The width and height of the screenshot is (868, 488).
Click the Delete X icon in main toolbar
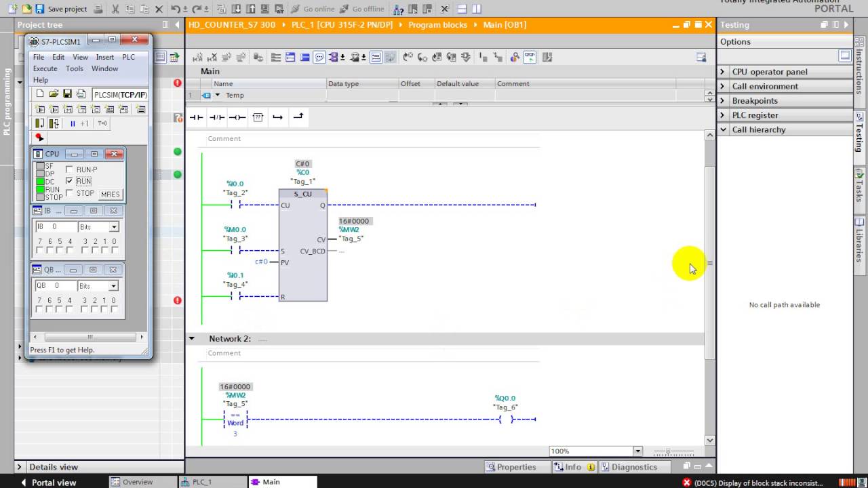[x=159, y=9]
